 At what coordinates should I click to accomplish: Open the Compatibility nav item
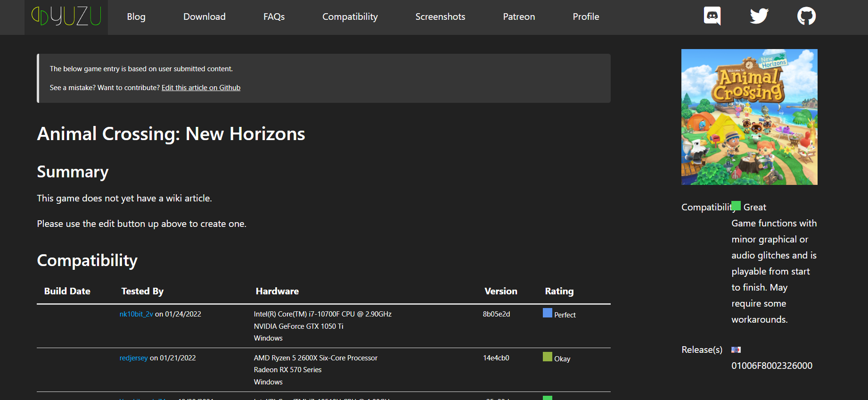coord(350,17)
